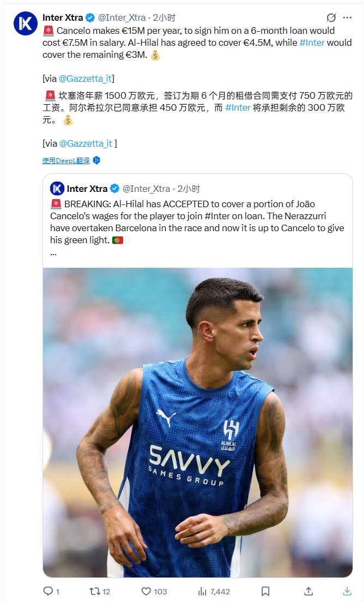
Task: Click the share upload icon
Action: pos(308,591)
